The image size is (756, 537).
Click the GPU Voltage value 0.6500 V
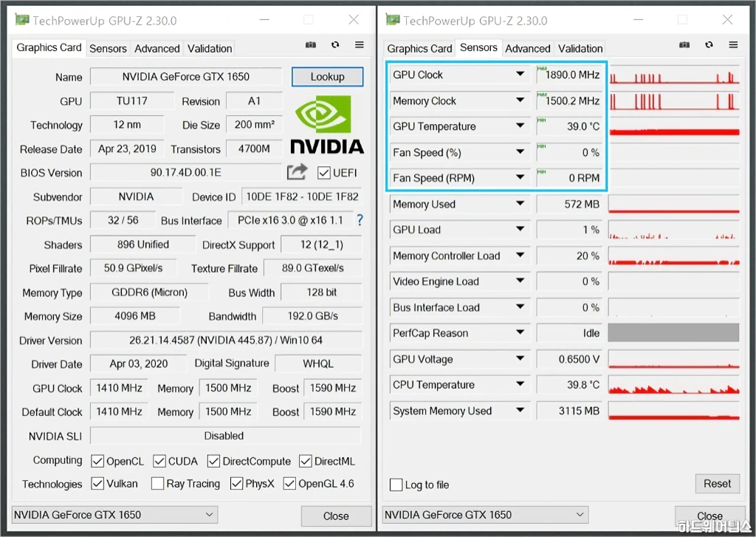(569, 359)
